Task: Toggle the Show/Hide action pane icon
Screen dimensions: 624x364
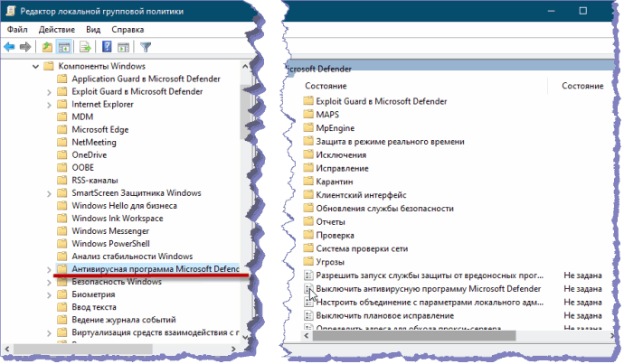Action: tap(123, 47)
